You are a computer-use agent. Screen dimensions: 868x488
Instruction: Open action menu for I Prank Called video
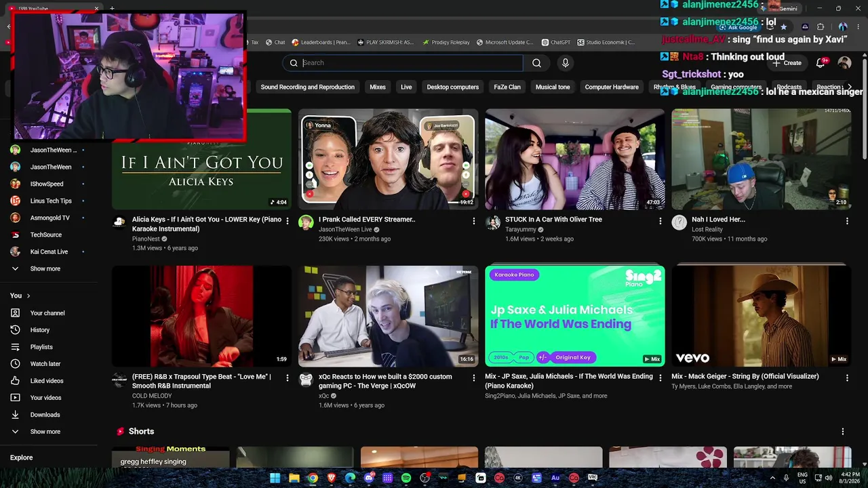[474, 221]
